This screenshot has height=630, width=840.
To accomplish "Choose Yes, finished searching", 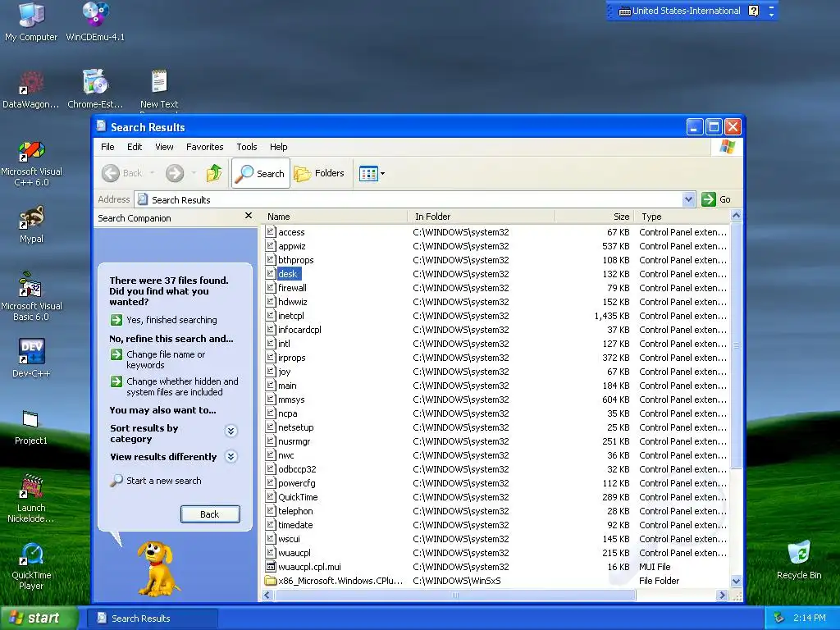I will tap(164, 320).
